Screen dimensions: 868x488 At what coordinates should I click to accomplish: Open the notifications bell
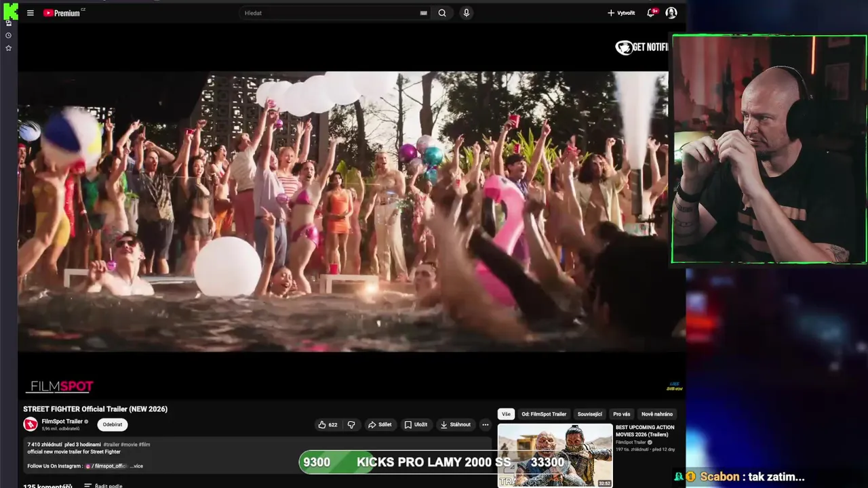[652, 13]
